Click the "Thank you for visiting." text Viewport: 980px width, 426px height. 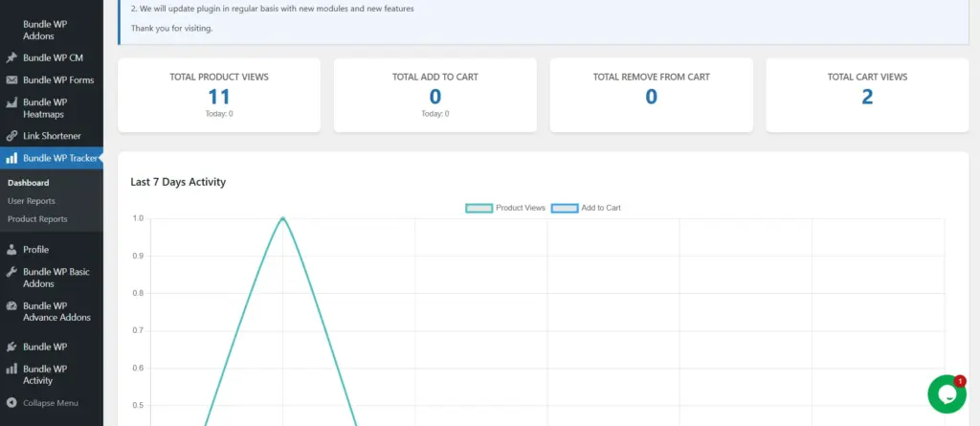coord(172,28)
